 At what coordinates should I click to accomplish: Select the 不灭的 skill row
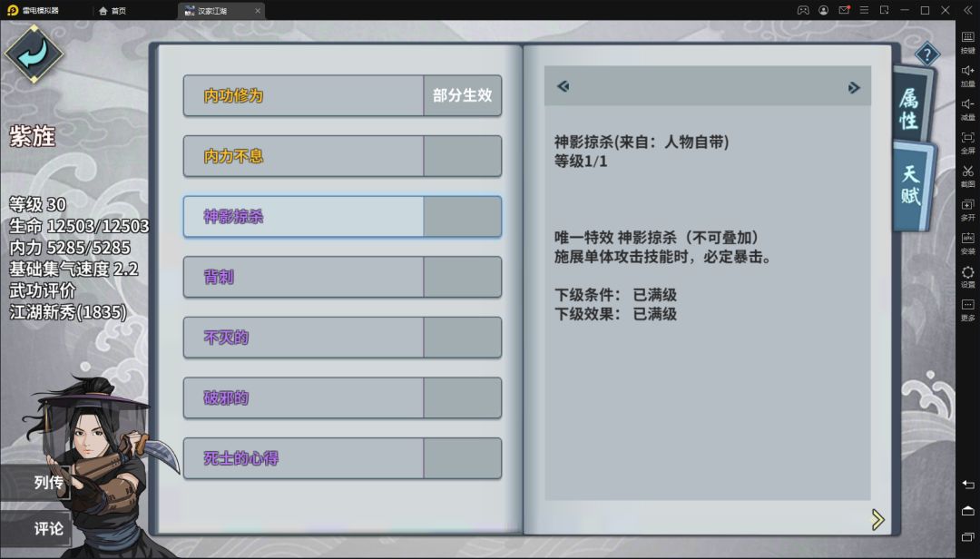click(x=342, y=338)
